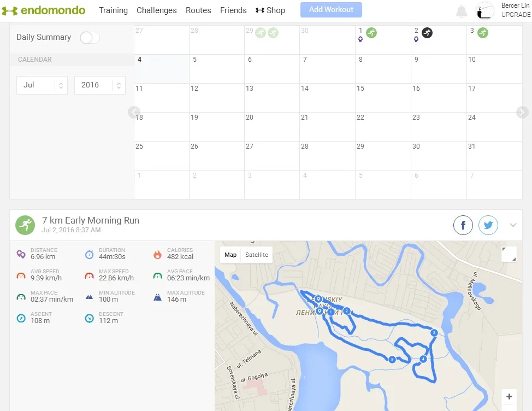
Task: Switch map to Satellite view
Action: tap(256, 255)
